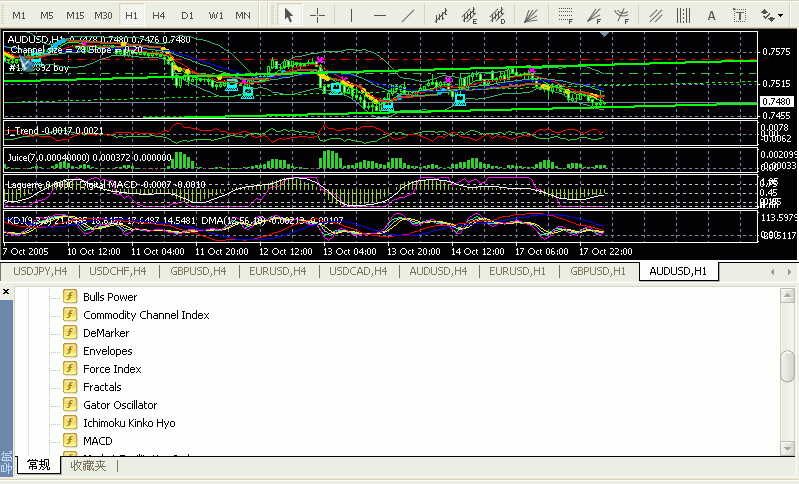The height and width of the screenshot is (484, 799).
Task: Toggle the H4 timeframe button
Action: tap(159, 15)
